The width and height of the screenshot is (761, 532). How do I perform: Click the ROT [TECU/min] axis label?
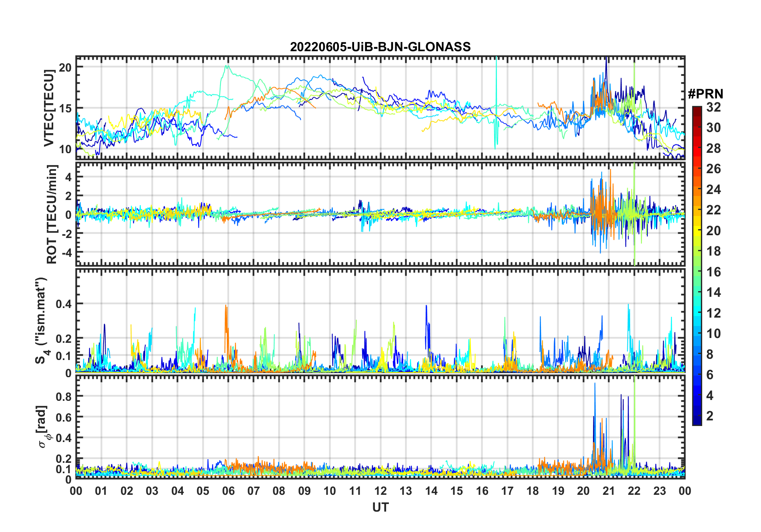pyautogui.click(x=52, y=214)
